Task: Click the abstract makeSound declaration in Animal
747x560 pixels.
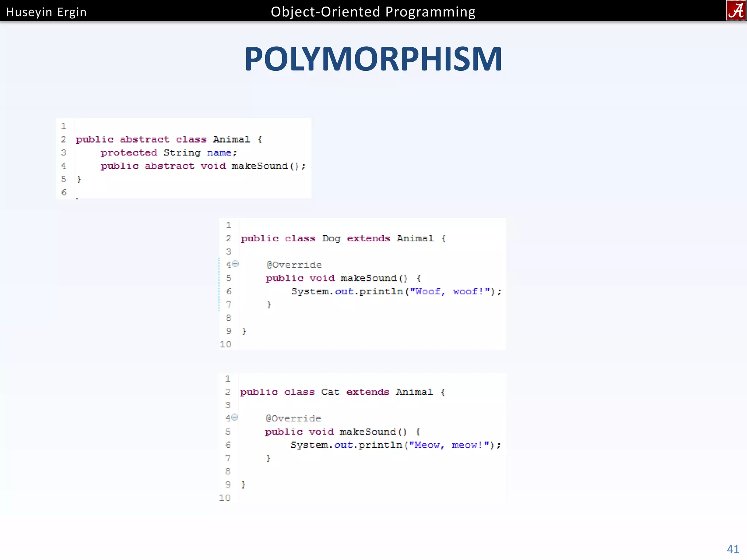Action: (203, 166)
